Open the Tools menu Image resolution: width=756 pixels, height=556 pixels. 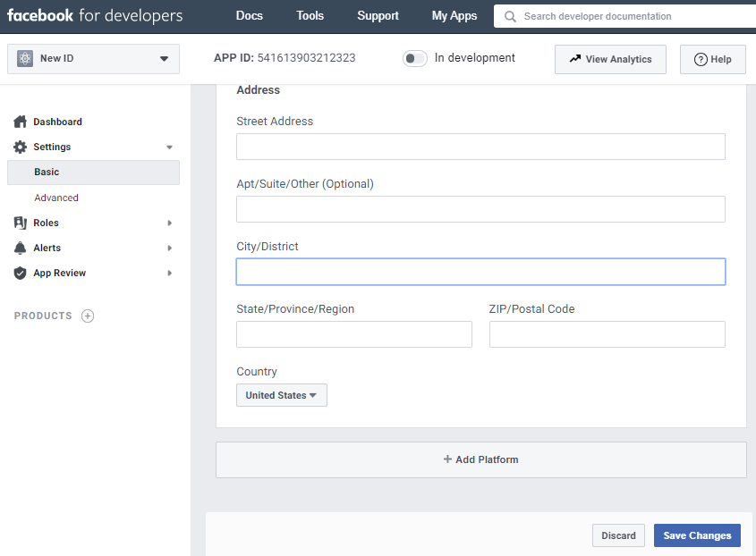point(310,16)
